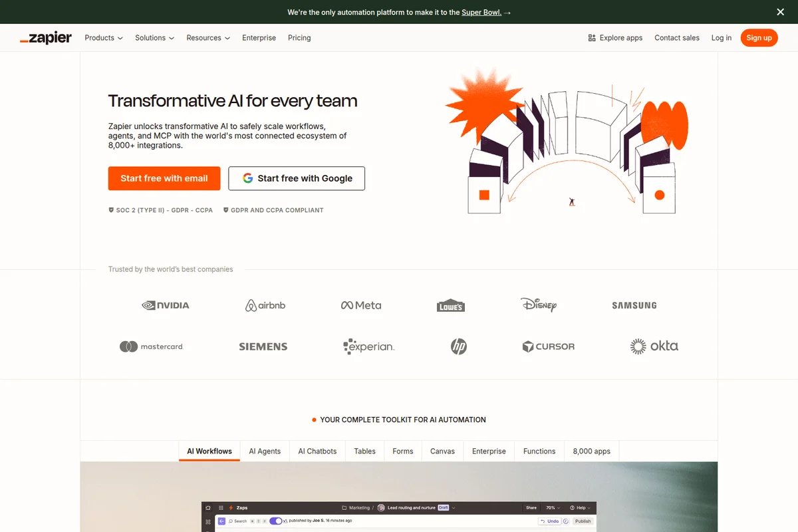Screen dimensions: 798x532
Task: Click the home icon in the Zaps editor
Action: click(207, 507)
